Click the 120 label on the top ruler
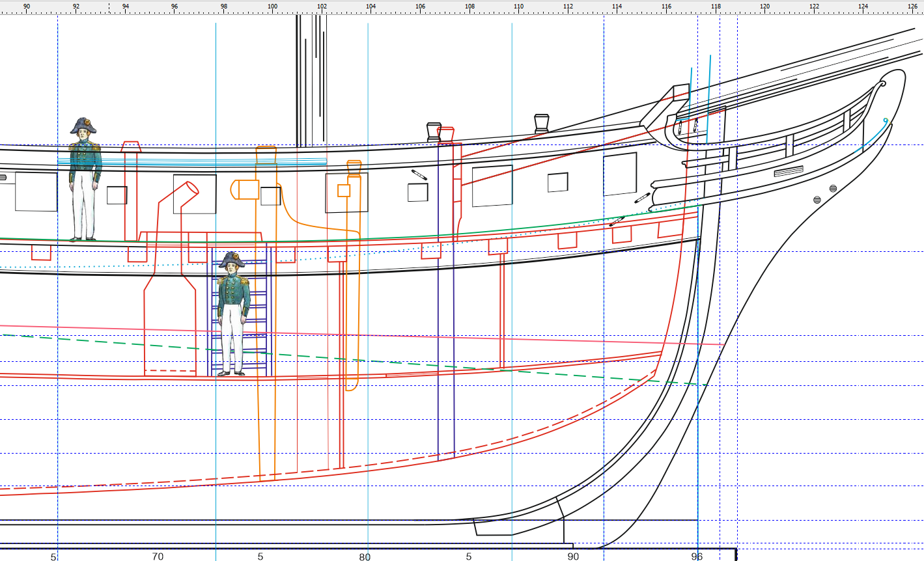Screen dimensions: 924x561 click(764, 7)
